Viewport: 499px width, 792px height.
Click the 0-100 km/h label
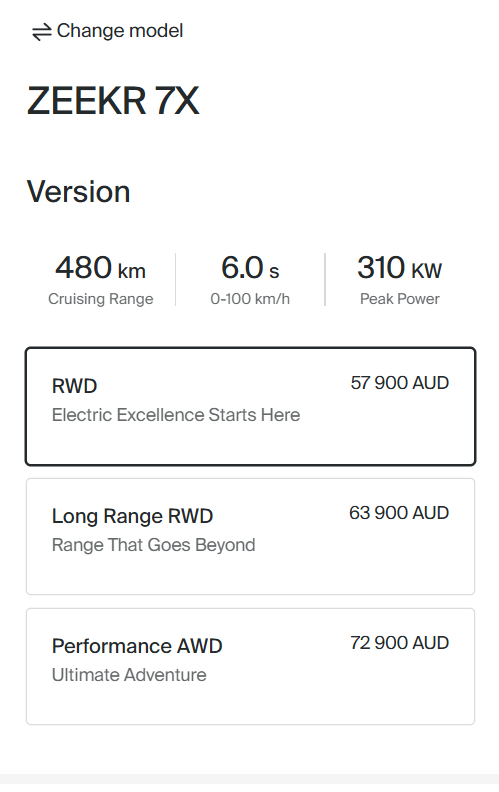coord(250,299)
